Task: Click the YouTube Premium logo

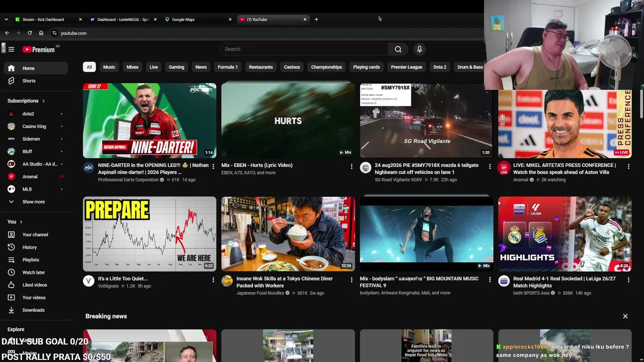Action: pos(38,49)
